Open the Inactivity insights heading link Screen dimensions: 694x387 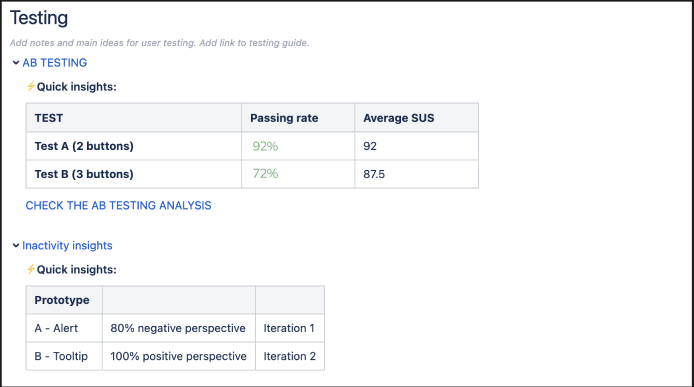tap(67, 245)
